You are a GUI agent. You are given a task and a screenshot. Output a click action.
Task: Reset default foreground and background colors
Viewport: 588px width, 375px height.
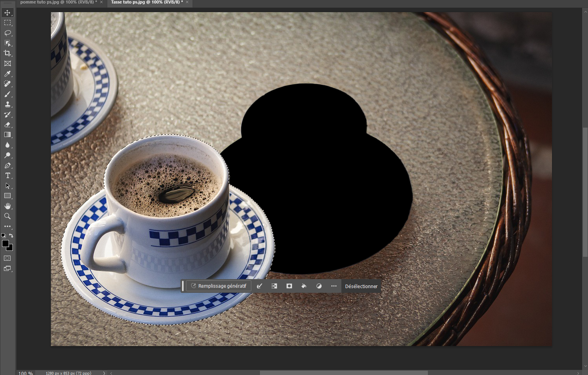[4, 236]
